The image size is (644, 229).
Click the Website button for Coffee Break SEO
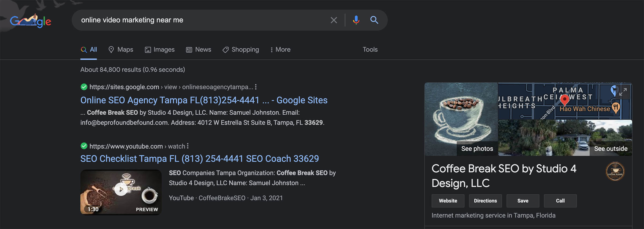448,201
